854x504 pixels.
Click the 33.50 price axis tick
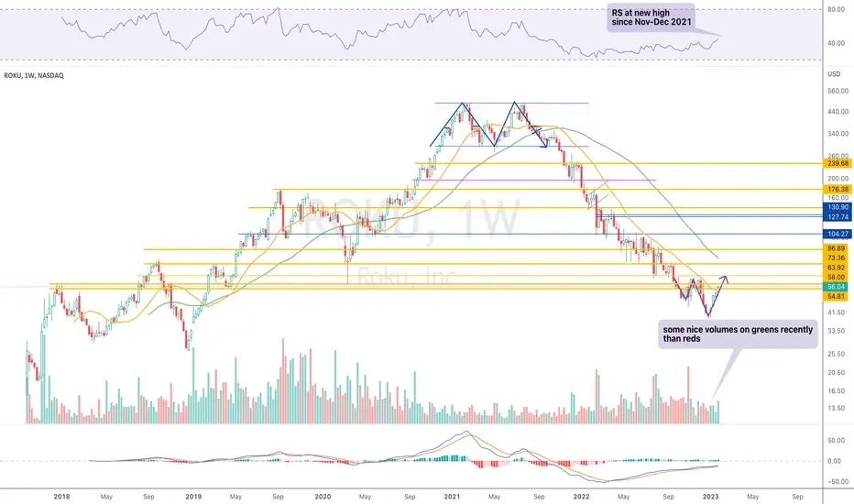click(836, 331)
